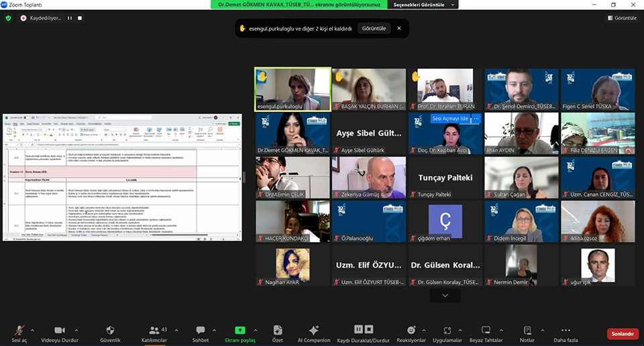Expand audio options arrow beside Sesi aç
This screenshot has width=644, height=346.
33,330
